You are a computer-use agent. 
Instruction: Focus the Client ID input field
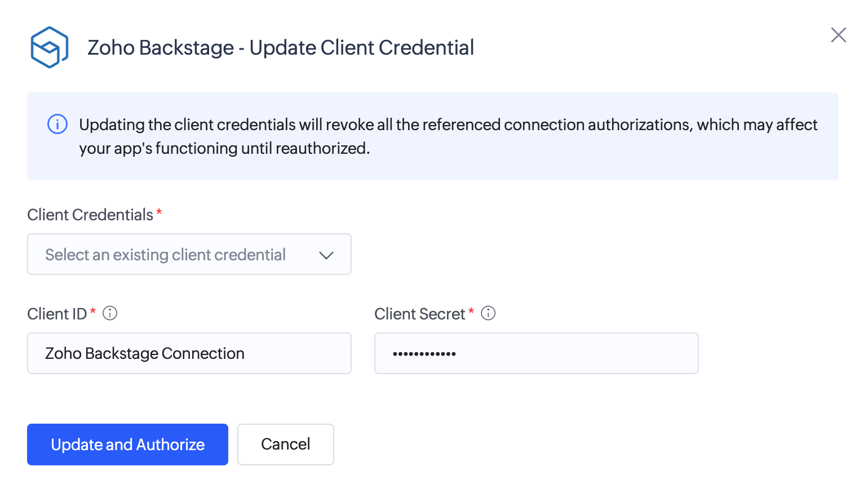[x=189, y=353]
